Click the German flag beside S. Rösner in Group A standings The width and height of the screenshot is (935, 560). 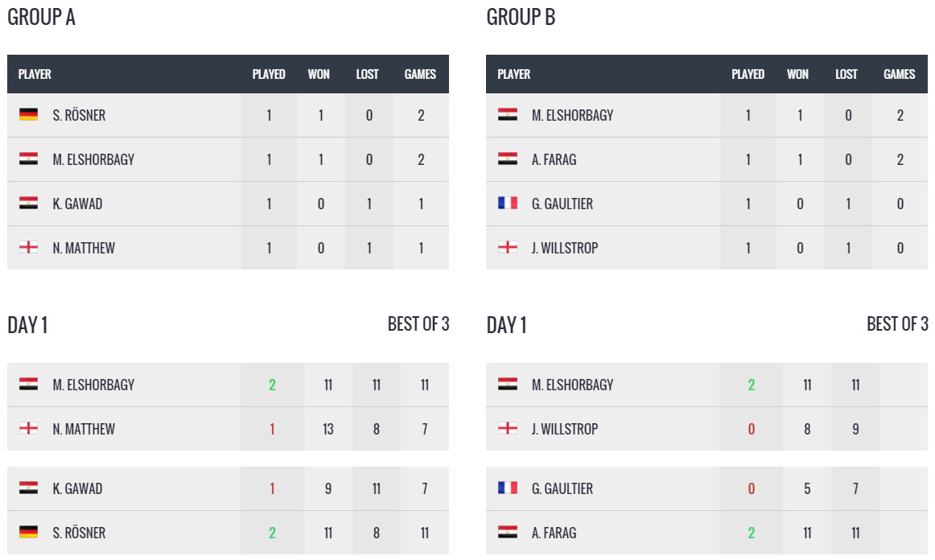point(28,115)
